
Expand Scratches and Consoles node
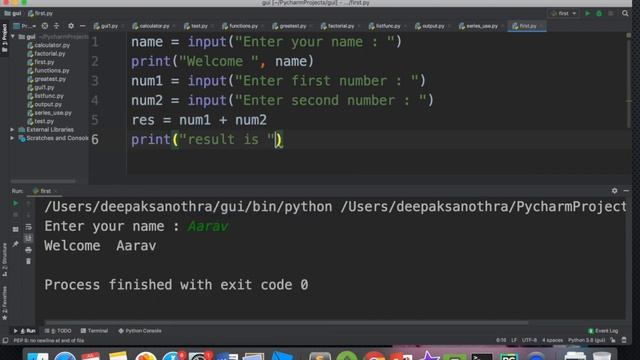click(12, 138)
